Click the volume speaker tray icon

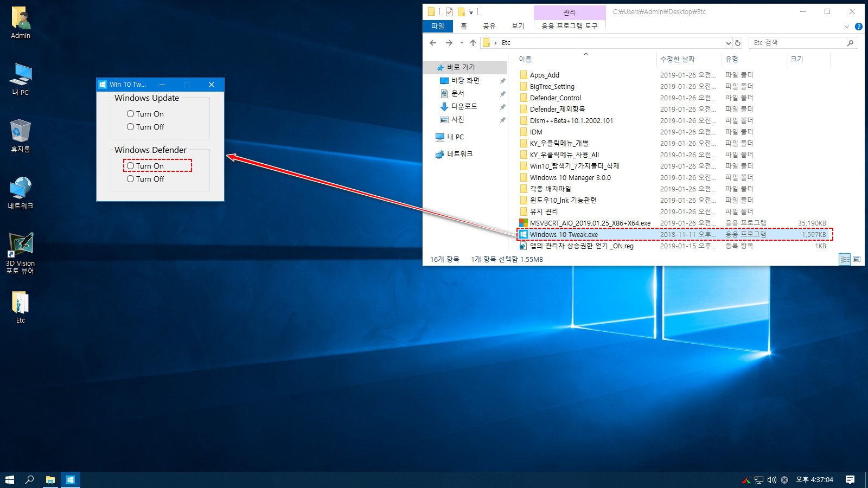[x=772, y=480]
